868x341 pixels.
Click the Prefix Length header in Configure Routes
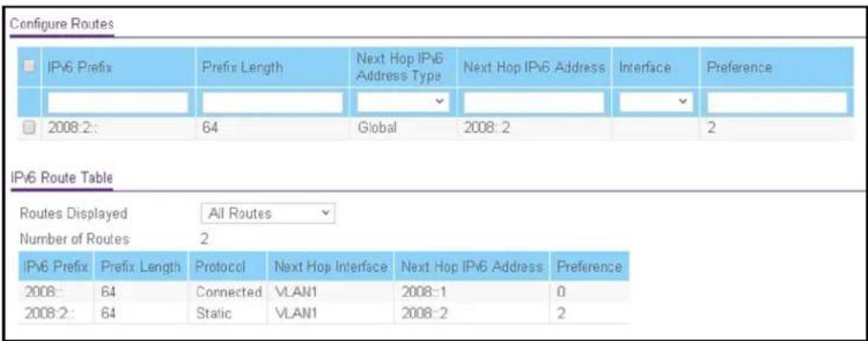pos(242,68)
